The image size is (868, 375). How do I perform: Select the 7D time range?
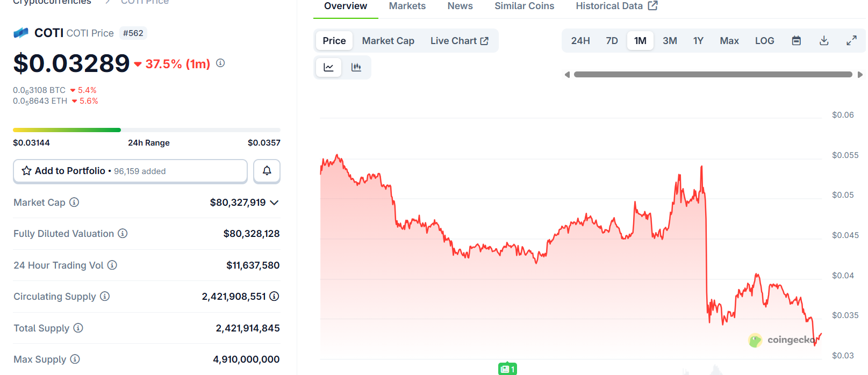pyautogui.click(x=612, y=41)
